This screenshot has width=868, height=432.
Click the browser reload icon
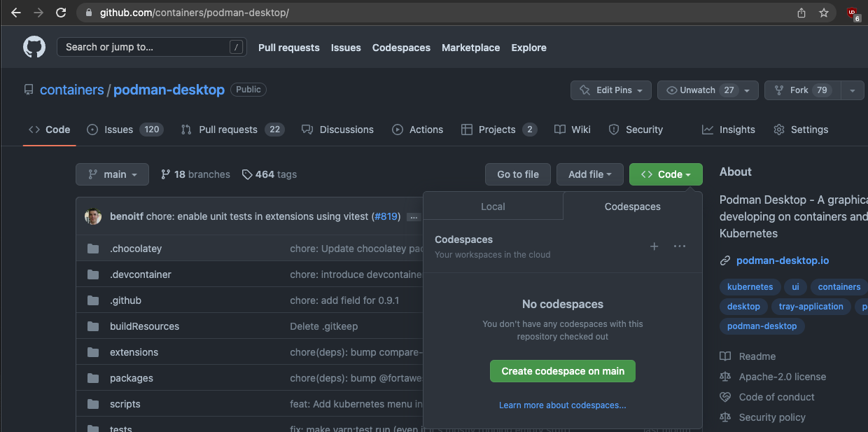pyautogui.click(x=61, y=13)
